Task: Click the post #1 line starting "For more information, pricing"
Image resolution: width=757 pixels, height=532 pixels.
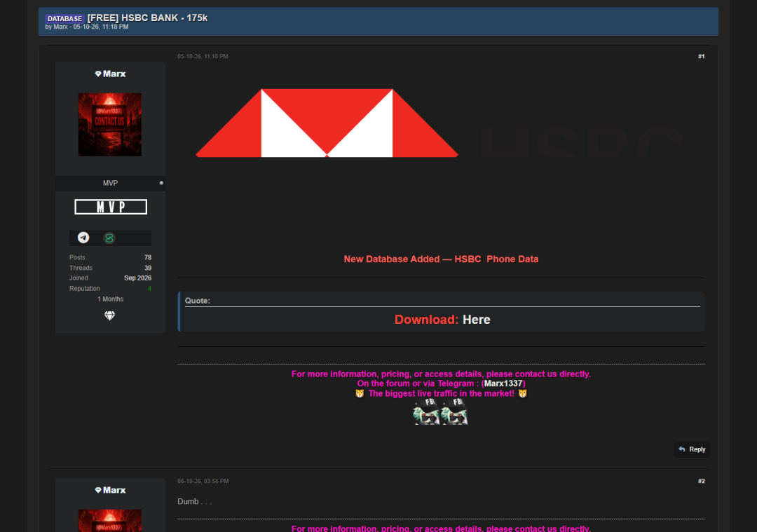Action: 442,374
